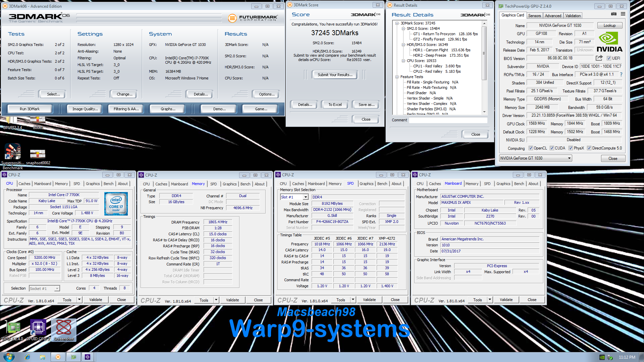The image size is (644, 362).
Task: Open the Socket #1 selection dropdown
Action: point(44,288)
